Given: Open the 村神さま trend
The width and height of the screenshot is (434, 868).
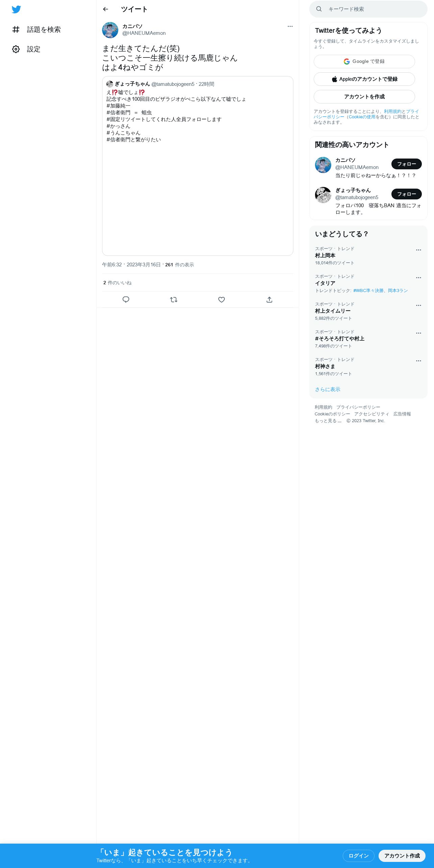Looking at the screenshot, I should 368,367.
